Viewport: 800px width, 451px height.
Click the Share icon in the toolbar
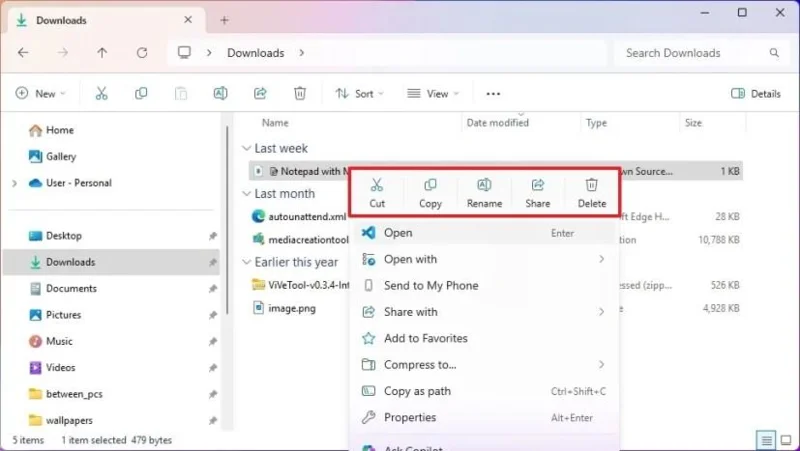pos(260,93)
